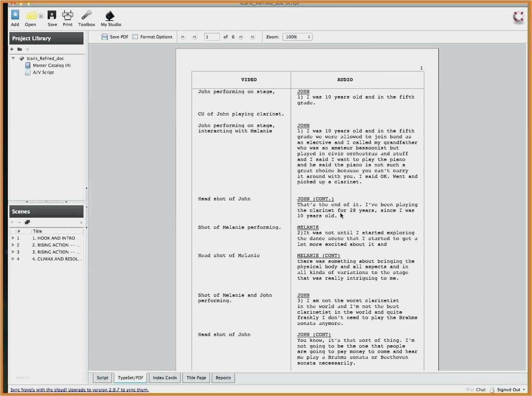Open the Reports tab
The image size is (532, 396).
point(223,378)
